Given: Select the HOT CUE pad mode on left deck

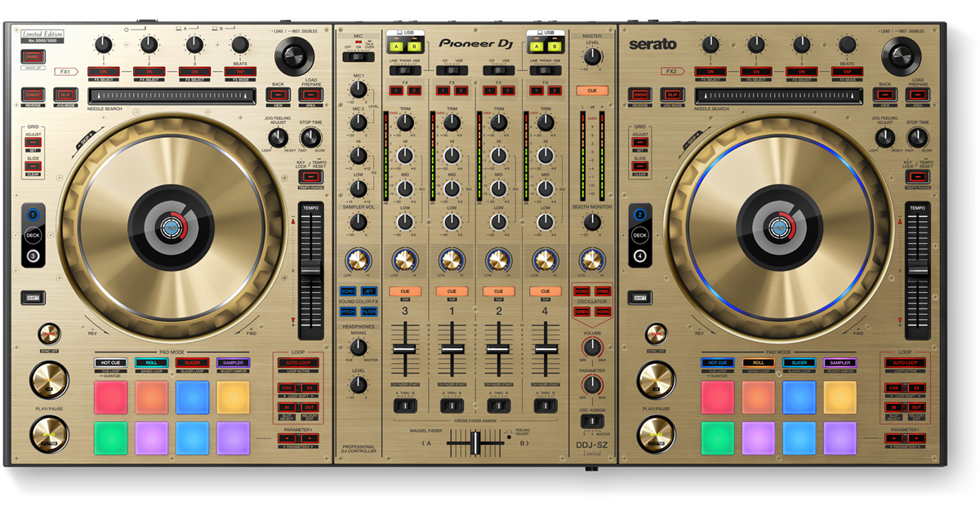Looking at the screenshot, I should pyautogui.click(x=110, y=362).
